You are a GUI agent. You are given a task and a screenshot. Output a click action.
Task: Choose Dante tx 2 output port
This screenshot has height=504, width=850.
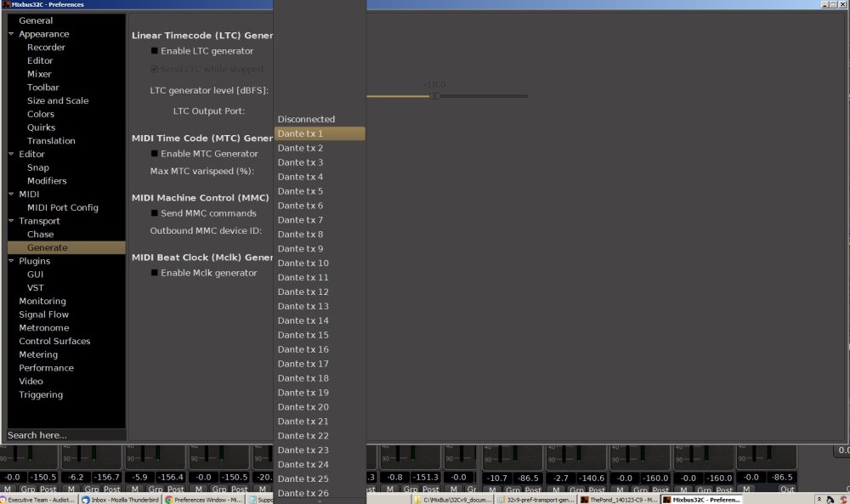320,148
